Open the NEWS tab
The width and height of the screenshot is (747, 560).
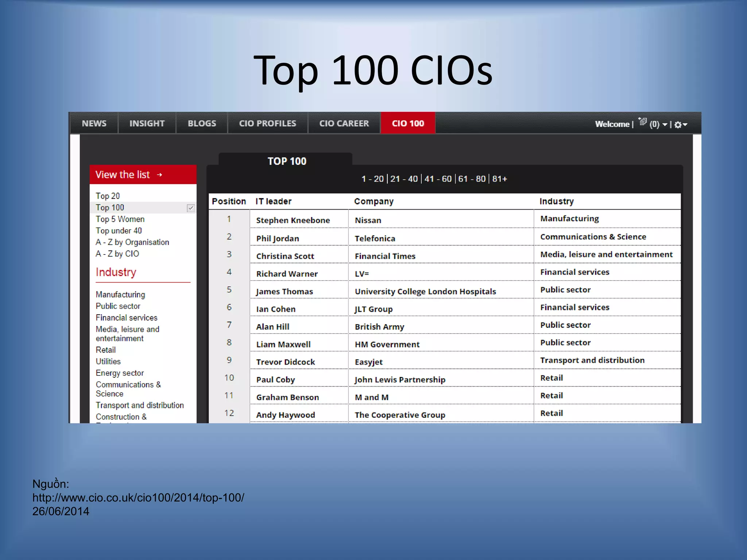[94, 123]
